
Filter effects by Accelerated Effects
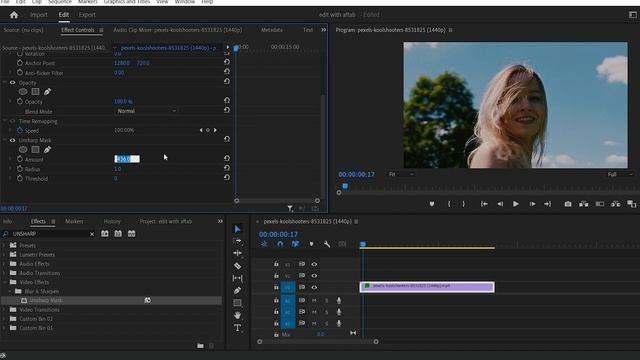point(105,234)
